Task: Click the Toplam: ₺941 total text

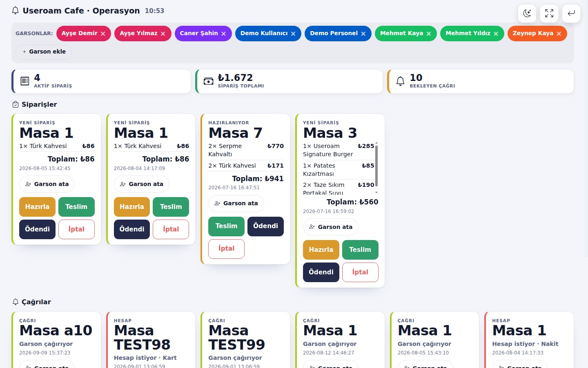Action: (258, 179)
